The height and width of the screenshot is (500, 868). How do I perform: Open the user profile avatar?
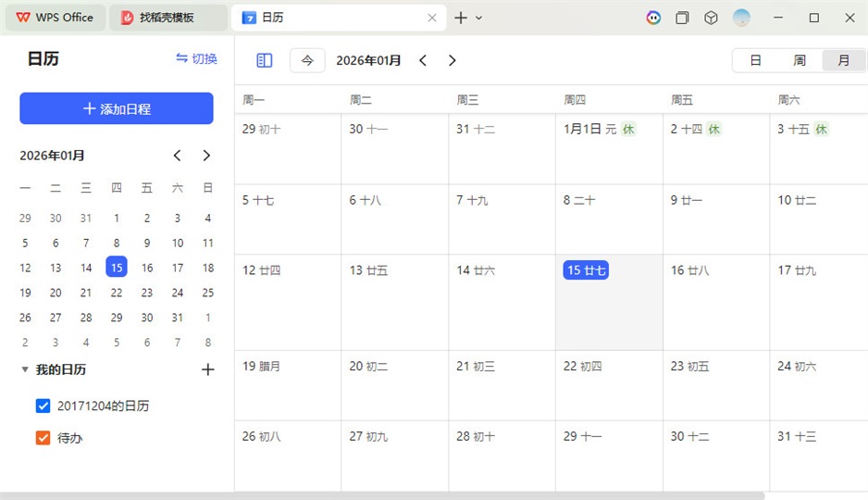(x=741, y=18)
